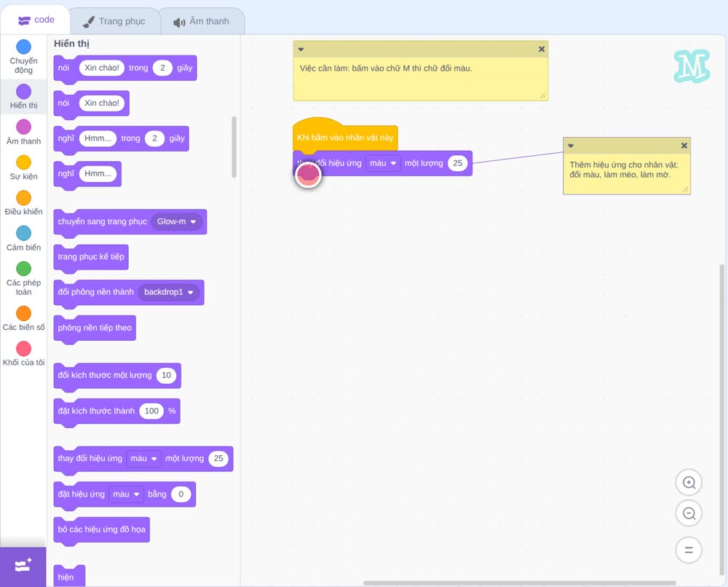Open the Các biến số category
This screenshot has width=728, height=587.
click(24, 318)
